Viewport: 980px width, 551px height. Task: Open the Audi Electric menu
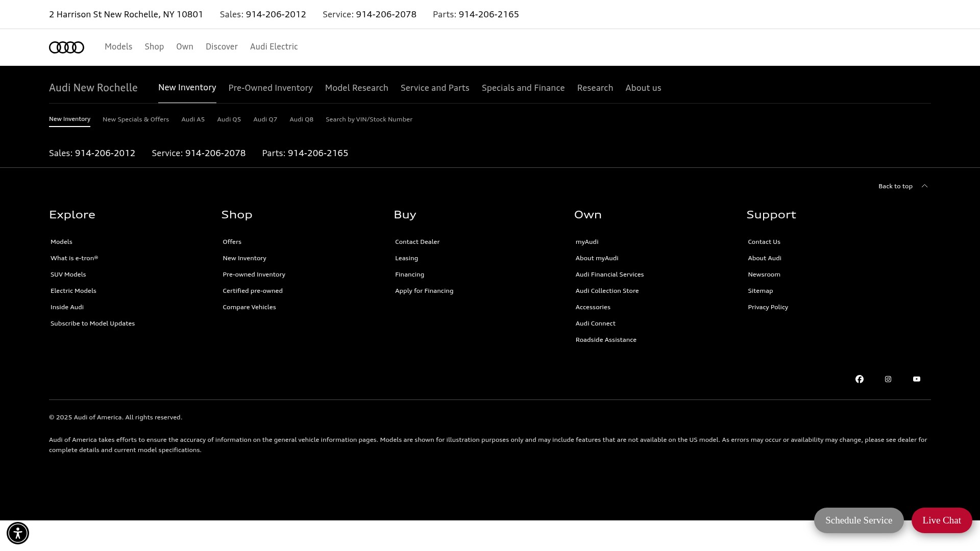pyautogui.click(x=274, y=47)
